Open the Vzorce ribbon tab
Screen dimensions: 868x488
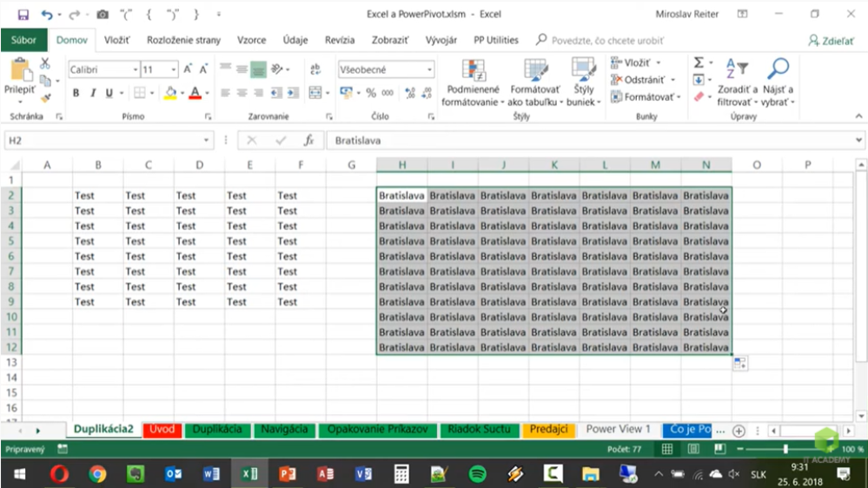coord(251,40)
